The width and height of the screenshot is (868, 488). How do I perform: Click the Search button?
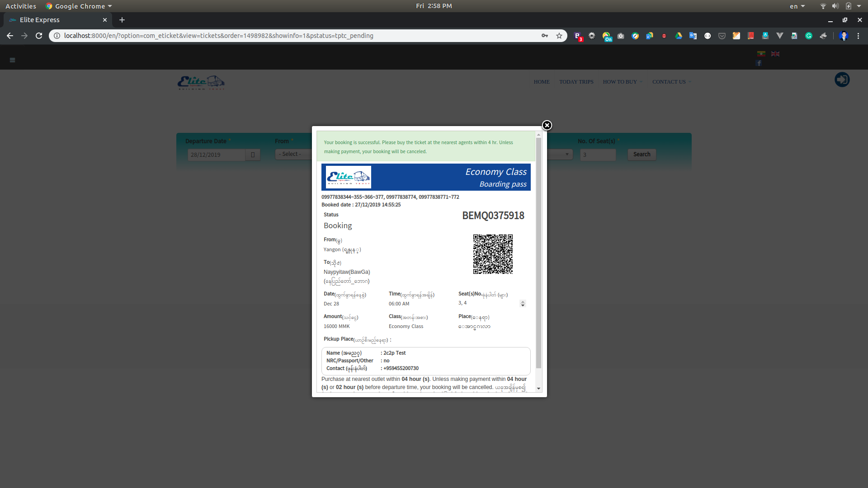pos(642,155)
